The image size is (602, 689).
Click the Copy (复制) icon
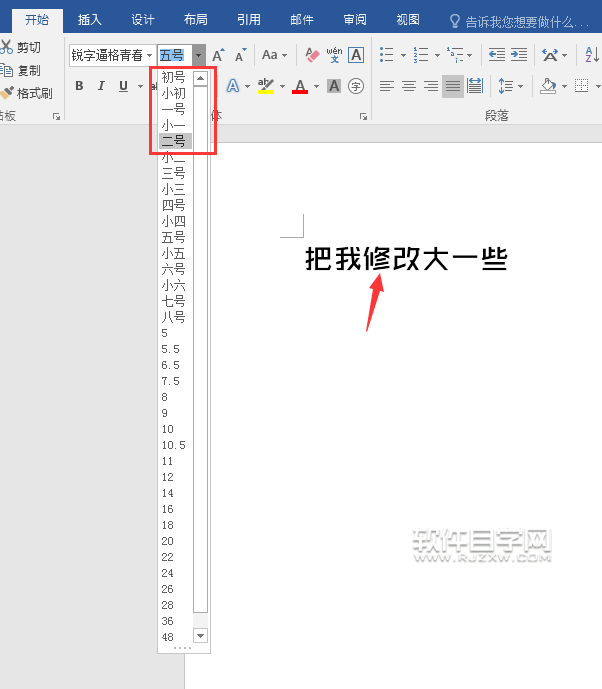[x=7, y=70]
